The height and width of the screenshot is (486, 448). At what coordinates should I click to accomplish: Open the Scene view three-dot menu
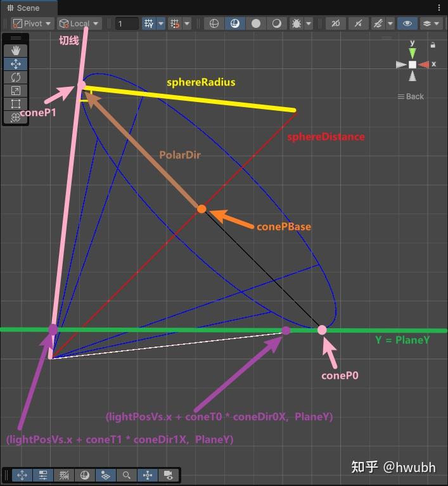[439, 8]
